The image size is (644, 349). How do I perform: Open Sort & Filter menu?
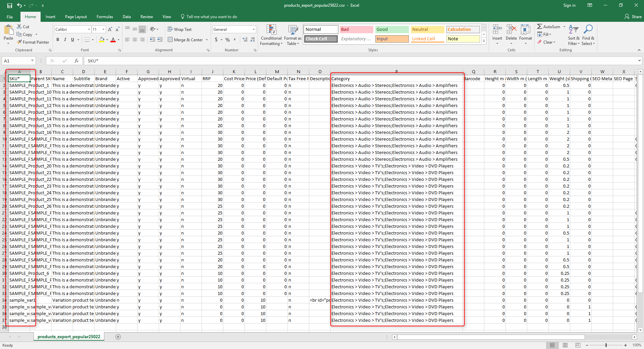coord(574,35)
